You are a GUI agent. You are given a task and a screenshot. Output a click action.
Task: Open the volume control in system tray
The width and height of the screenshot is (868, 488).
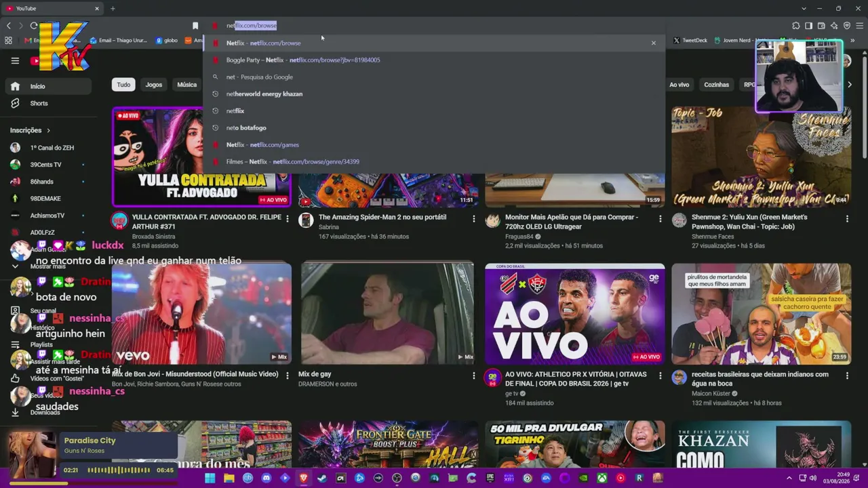click(812, 478)
